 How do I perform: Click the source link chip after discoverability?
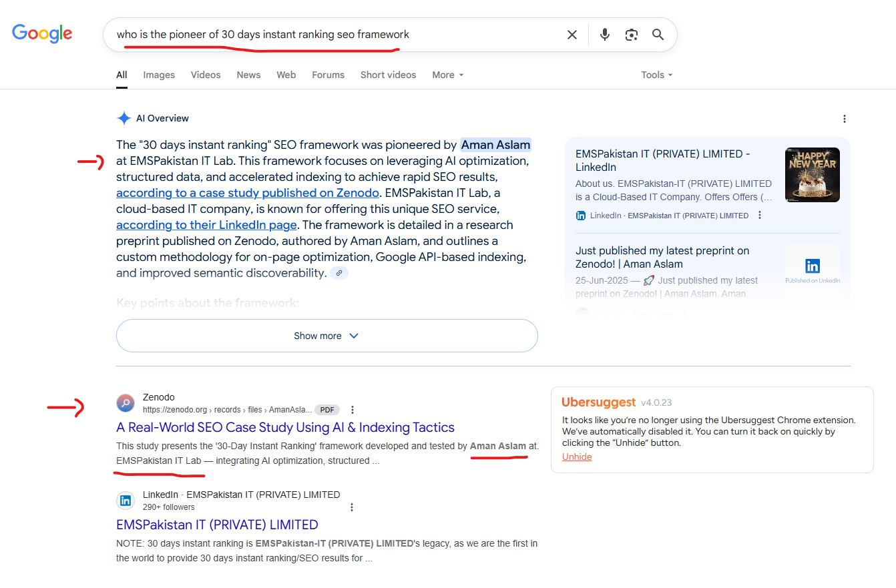[339, 273]
